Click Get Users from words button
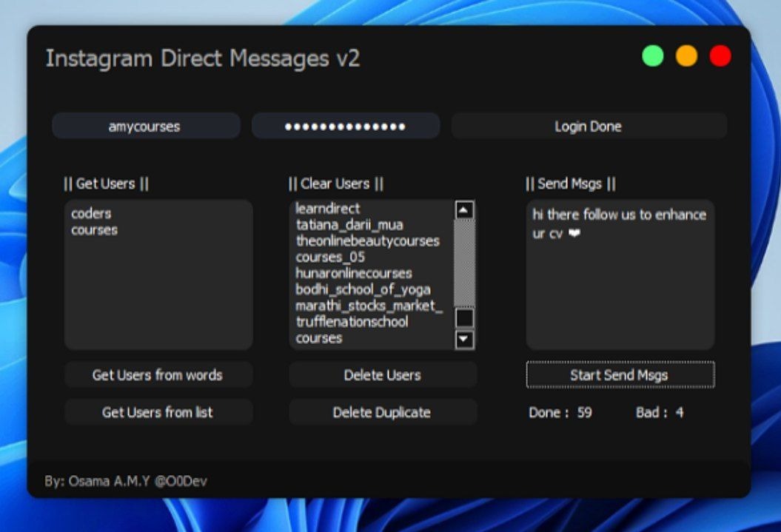The image size is (781, 532). 158,374
